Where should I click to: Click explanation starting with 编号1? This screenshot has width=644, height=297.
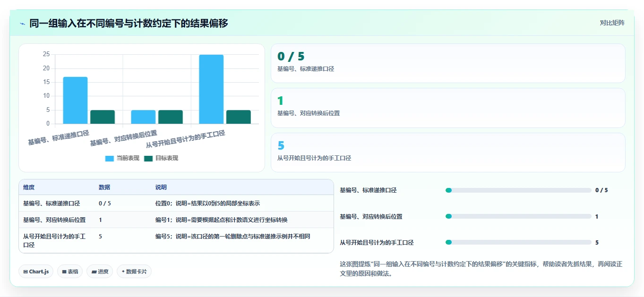[222, 220]
